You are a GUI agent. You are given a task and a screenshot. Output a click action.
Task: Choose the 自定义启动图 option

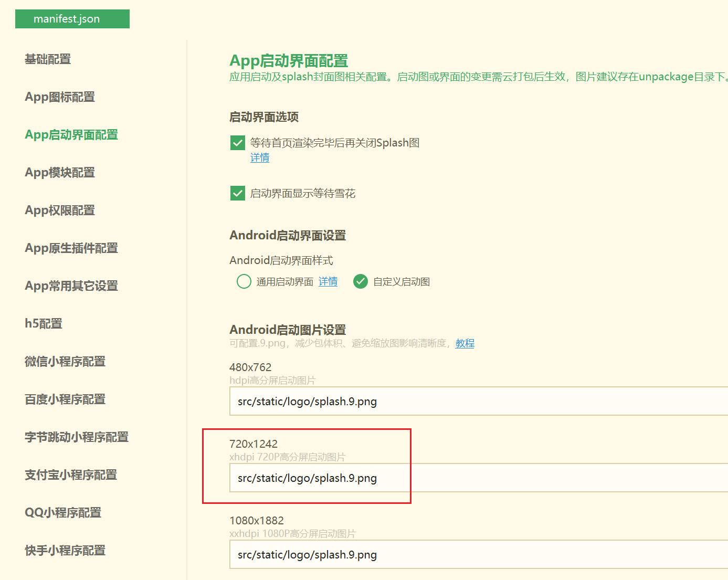click(361, 281)
